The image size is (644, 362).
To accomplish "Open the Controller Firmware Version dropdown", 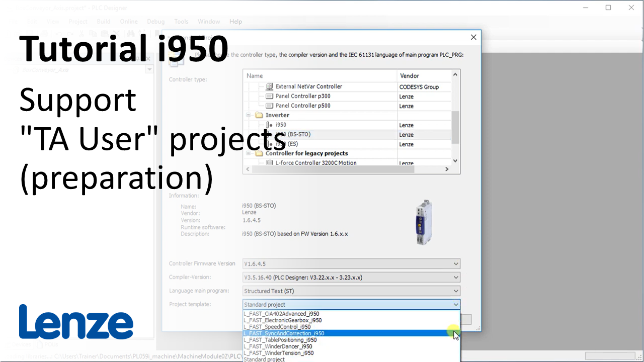I will (455, 263).
